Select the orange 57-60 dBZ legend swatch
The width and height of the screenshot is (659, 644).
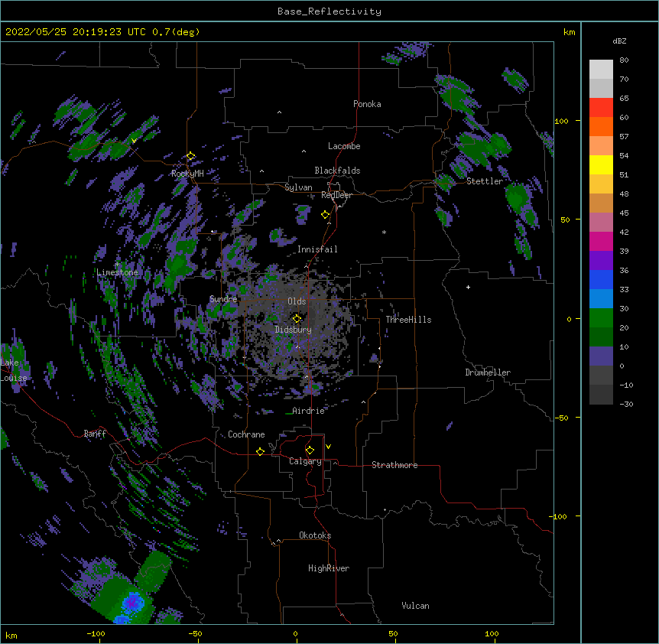click(x=601, y=126)
